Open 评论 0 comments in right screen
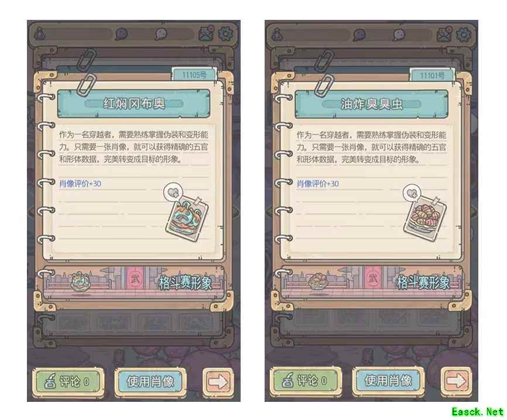Image resolution: width=507 pixels, height=420 pixels. coord(306,381)
